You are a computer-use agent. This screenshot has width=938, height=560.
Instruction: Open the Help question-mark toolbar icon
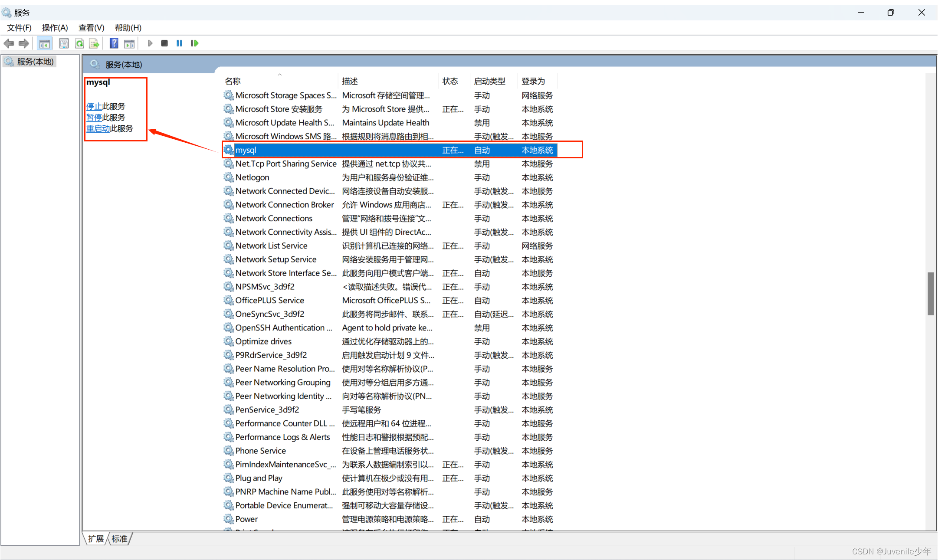tap(114, 43)
